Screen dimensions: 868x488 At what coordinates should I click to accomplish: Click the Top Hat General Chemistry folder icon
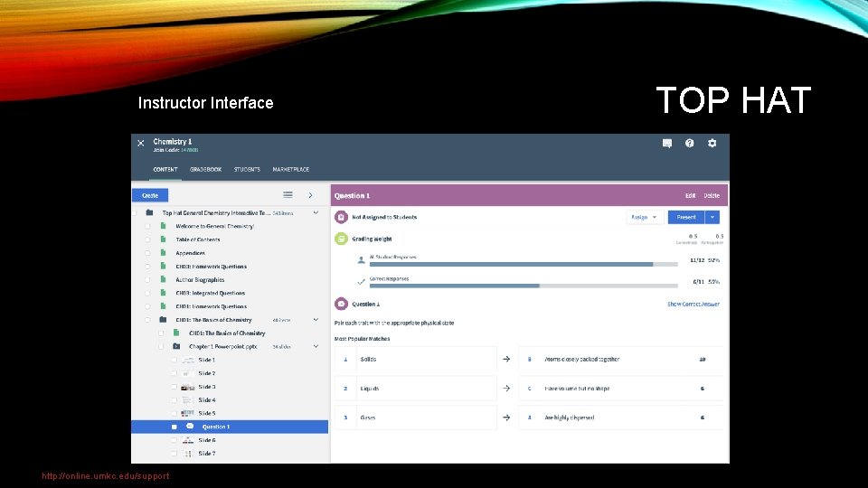(x=149, y=212)
